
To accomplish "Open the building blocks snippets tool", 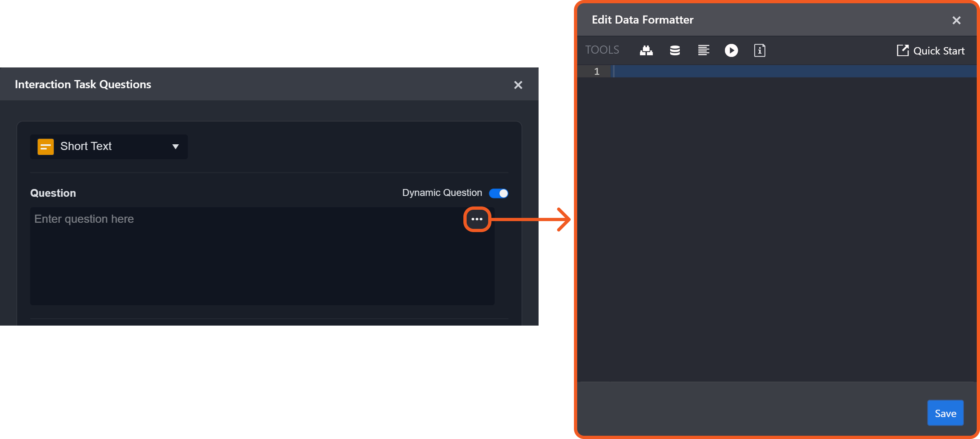I will pyautogui.click(x=646, y=50).
